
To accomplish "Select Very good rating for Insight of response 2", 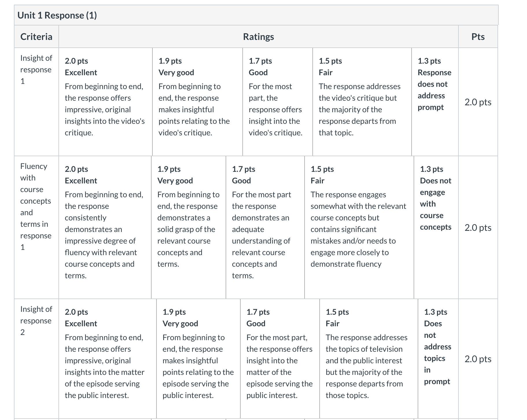I will [198, 359].
